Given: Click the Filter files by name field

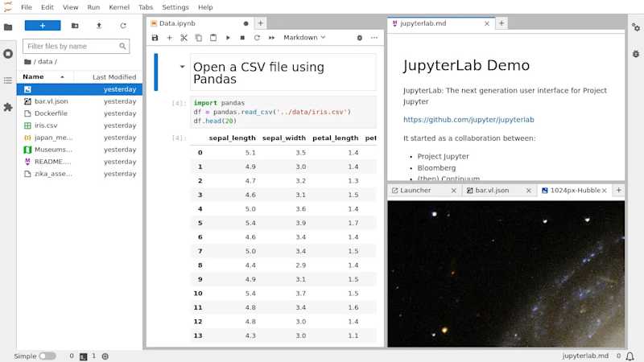Looking at the screenshot, I should (x=76, y=46).
